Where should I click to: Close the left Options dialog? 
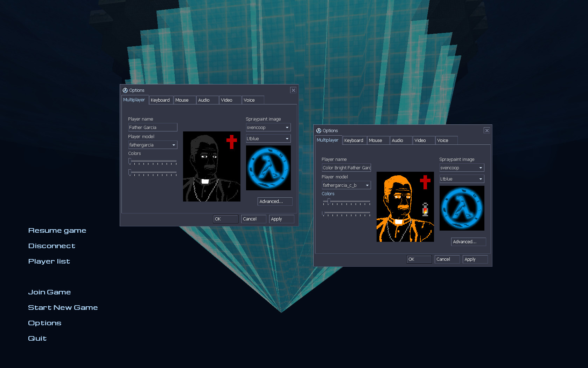click(293, 90)
